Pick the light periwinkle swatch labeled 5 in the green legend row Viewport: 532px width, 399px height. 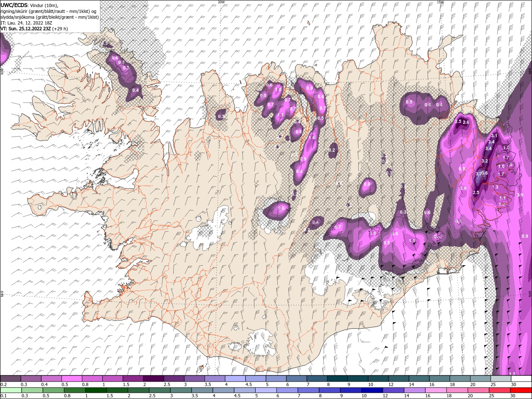click(x=265, y=390)
